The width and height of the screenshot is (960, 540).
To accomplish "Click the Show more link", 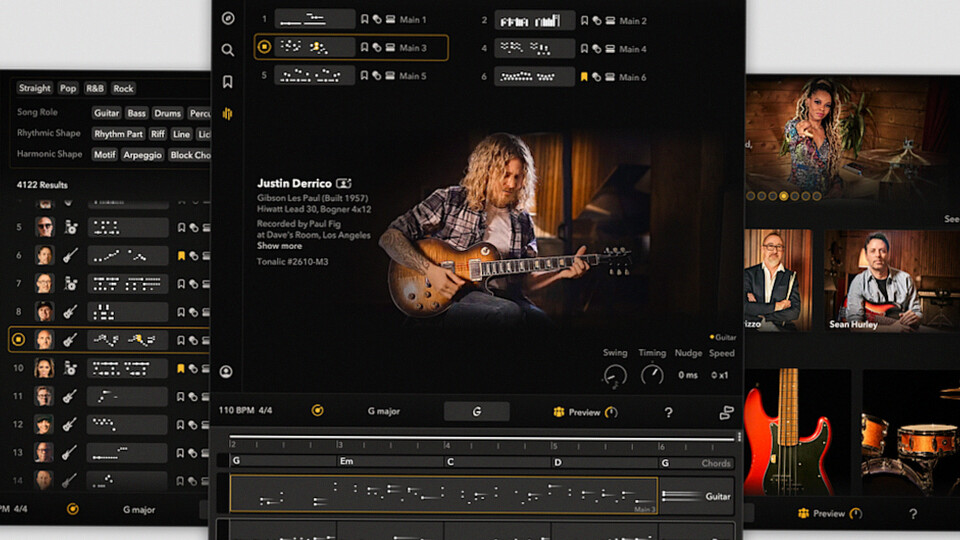I will (x=279, y=246).
